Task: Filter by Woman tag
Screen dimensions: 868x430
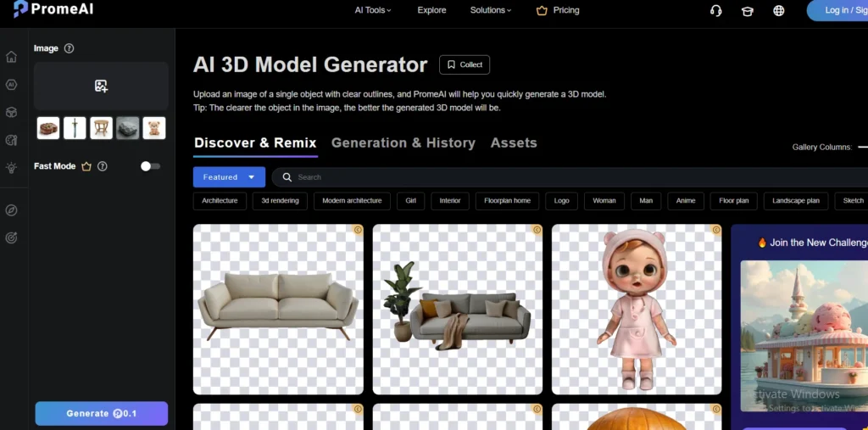Action: [604, 201]
